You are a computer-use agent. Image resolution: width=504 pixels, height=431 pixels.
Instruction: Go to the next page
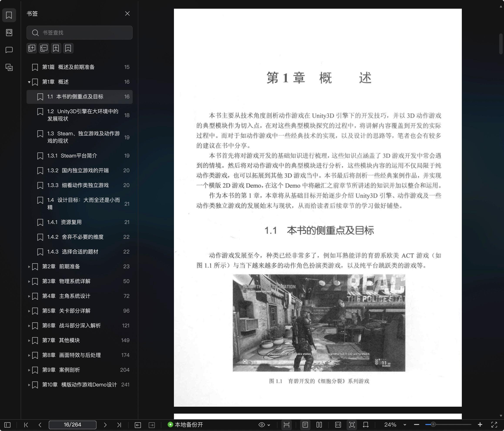click(x=105, y=425)
